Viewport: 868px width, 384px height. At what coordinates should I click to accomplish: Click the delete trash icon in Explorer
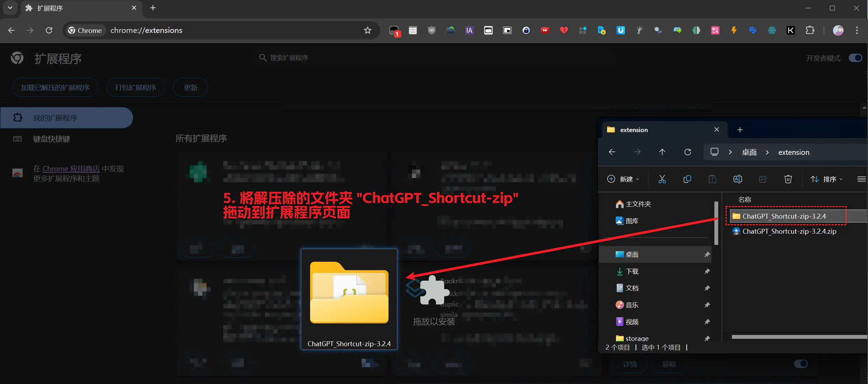pos(788,179)
